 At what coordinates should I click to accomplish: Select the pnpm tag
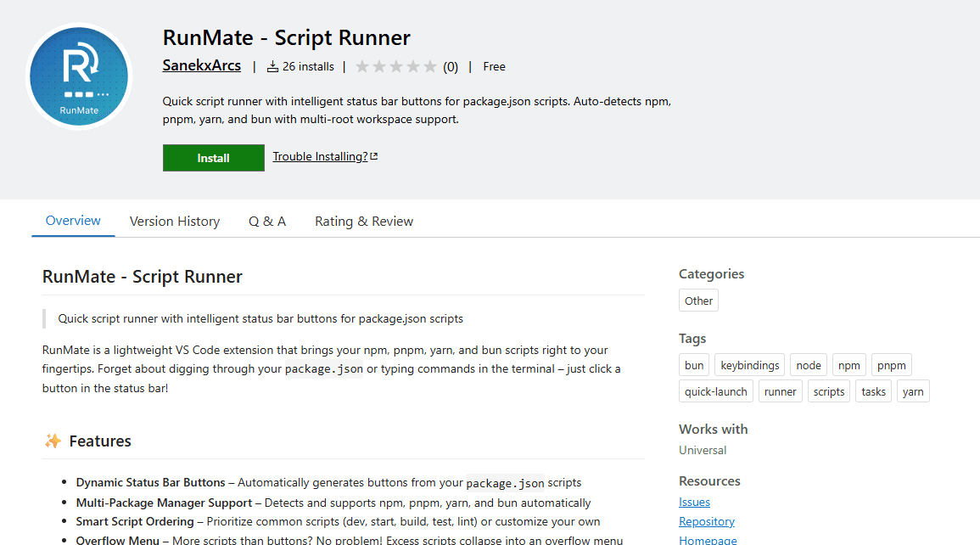pos(891,365)
